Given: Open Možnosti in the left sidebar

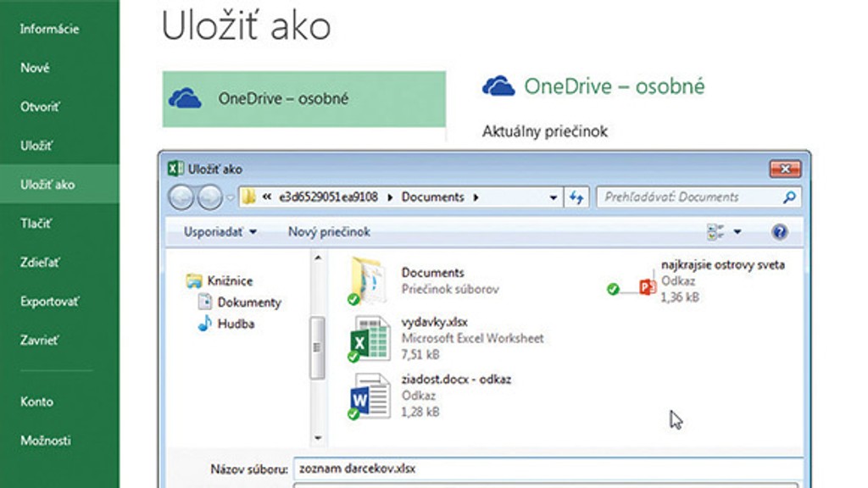Looking at the screenshot, I should coord(46,441).
